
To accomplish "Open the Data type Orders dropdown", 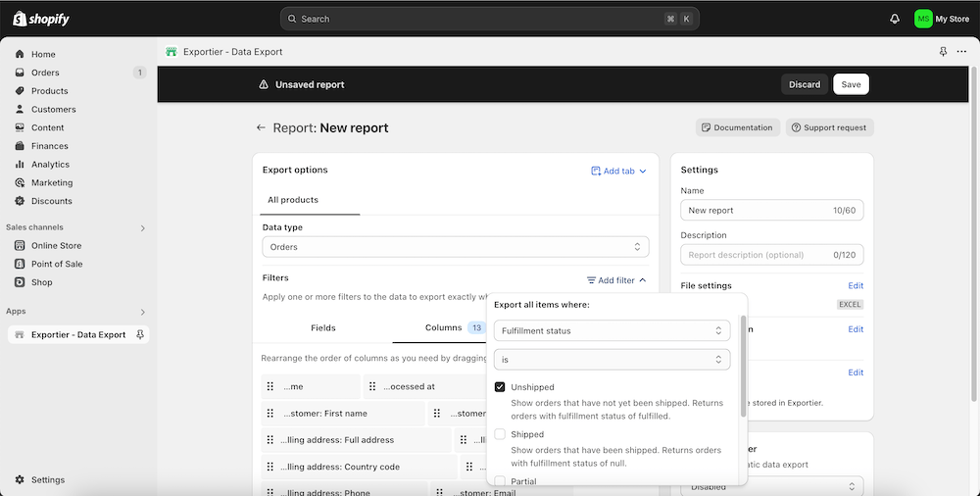I will (x=456, y=247).
